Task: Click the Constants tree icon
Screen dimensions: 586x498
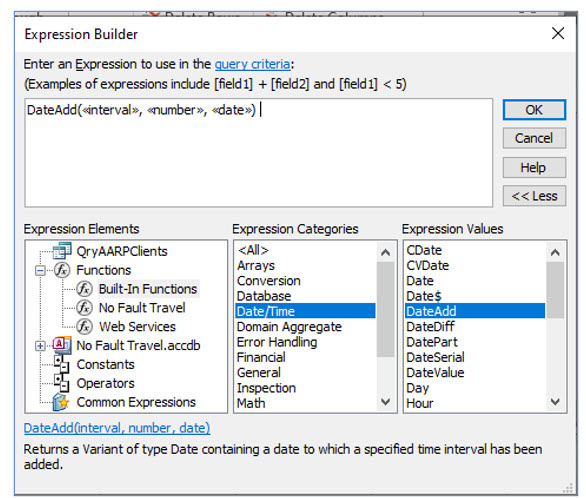Action: tap(61, 364)
